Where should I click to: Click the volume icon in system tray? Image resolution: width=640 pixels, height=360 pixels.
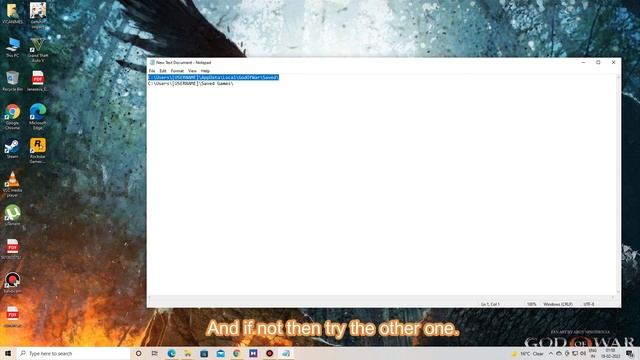(x=583, y=353)
